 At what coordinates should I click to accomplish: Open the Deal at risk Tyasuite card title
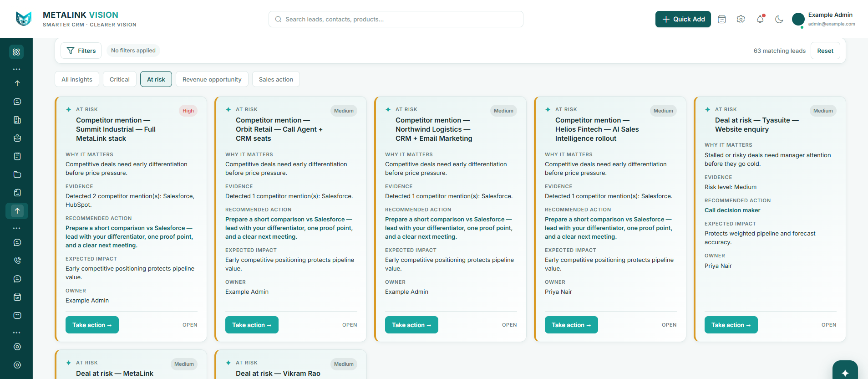pos(757,125)
